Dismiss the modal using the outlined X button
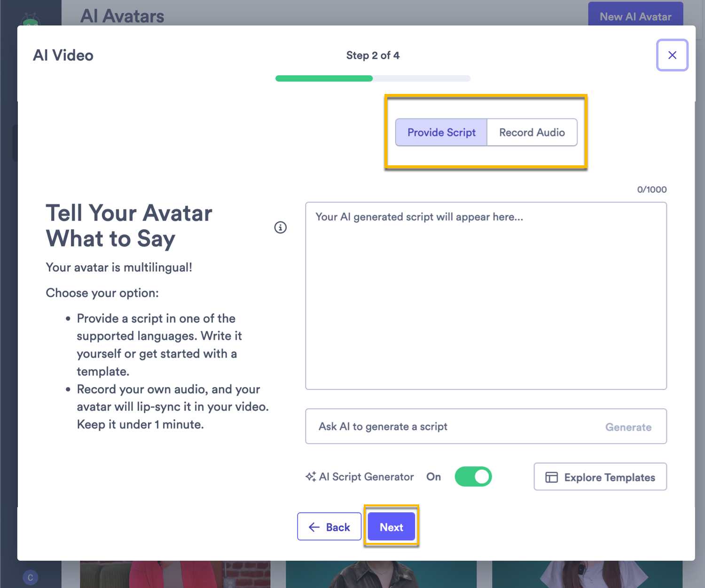Image resolution: width=705 pixels, height=588 pixels. 672,55
